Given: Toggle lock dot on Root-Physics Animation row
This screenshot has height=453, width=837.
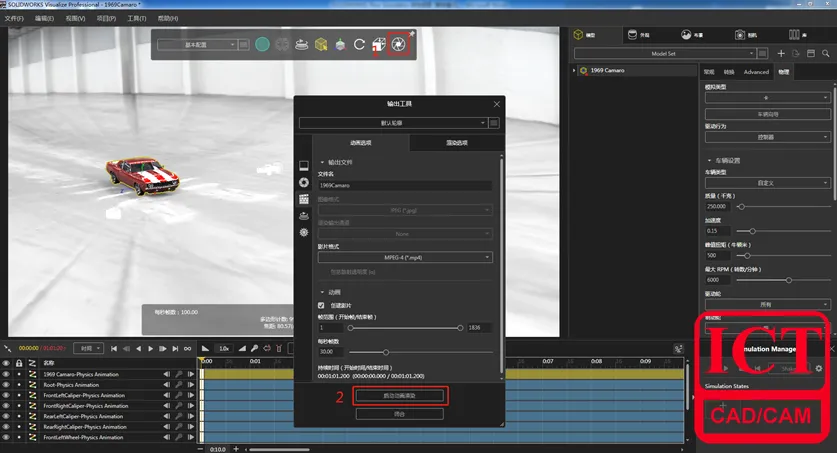Looking at the screenshot, I should [19, 385].
